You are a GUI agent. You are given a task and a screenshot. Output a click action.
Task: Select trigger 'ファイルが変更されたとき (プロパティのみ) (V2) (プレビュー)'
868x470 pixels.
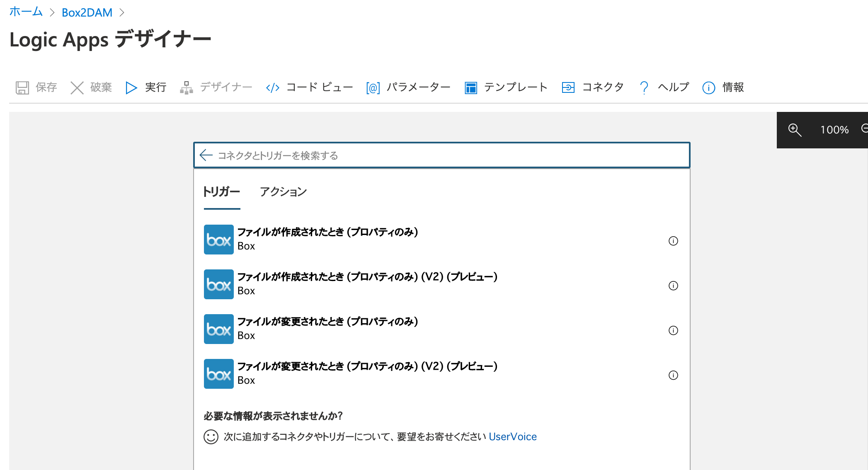coord(442,374)
